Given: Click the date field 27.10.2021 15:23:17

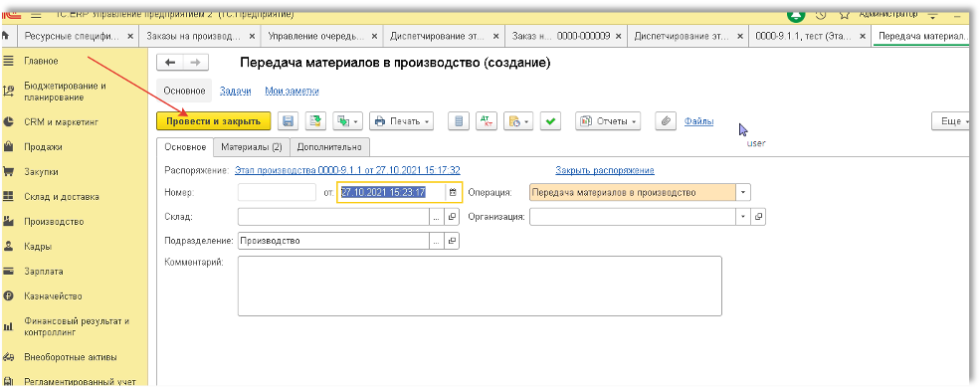Looking at the screenshot, I should (x=392, y=193).
